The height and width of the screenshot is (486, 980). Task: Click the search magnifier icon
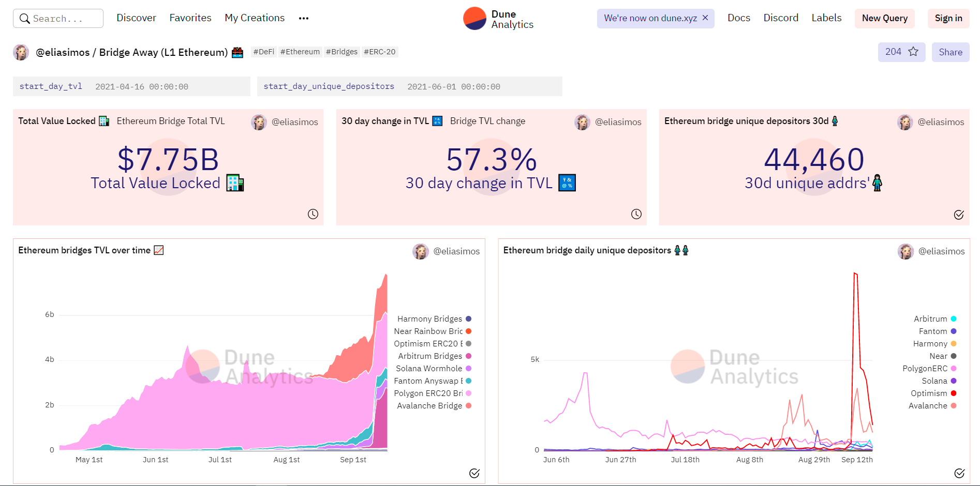(x=24, y=19)
